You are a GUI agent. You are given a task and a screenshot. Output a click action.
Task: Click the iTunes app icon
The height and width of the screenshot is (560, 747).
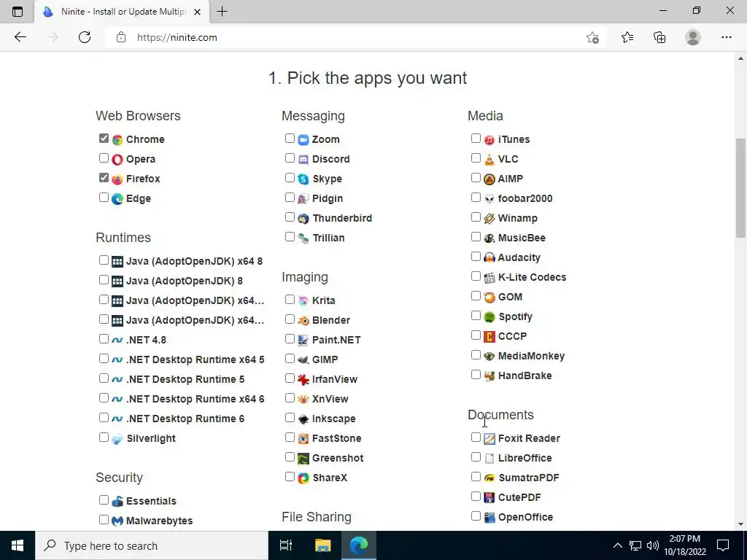pos(489,139)
